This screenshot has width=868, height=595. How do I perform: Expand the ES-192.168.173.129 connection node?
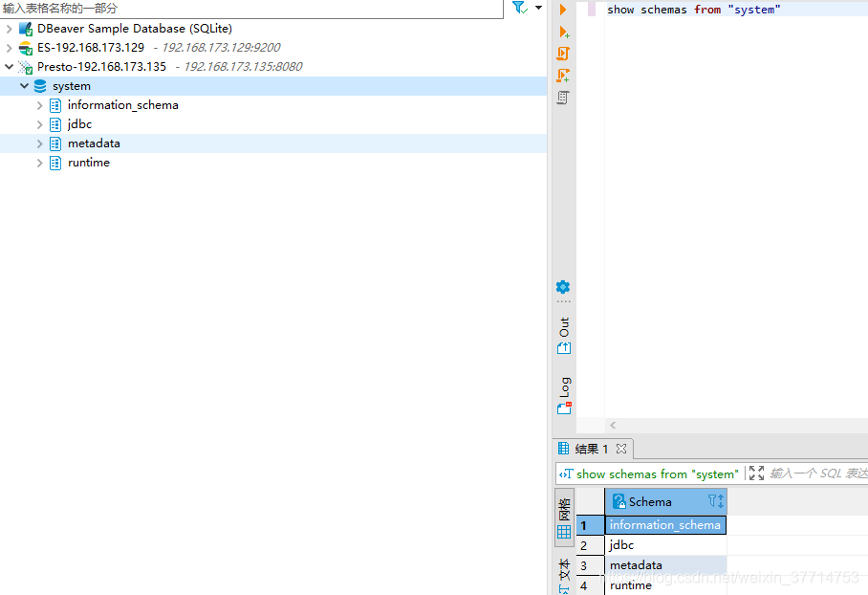point(9,48)
